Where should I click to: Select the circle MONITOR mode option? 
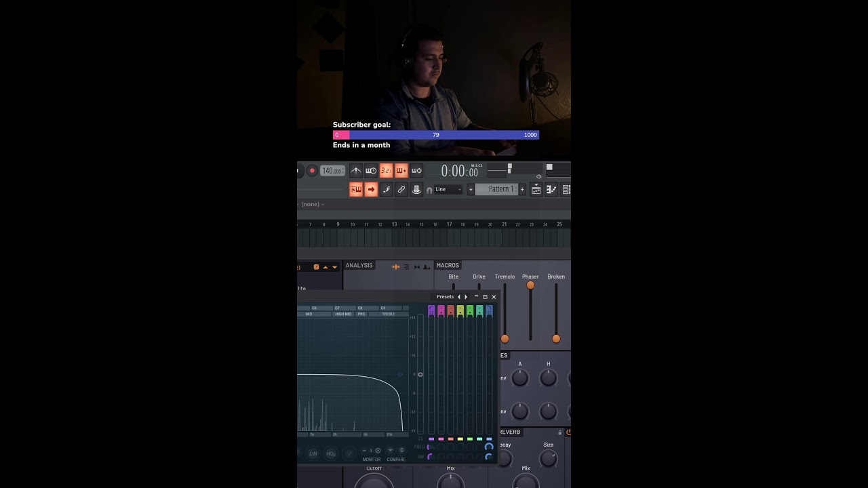point(378,451)
